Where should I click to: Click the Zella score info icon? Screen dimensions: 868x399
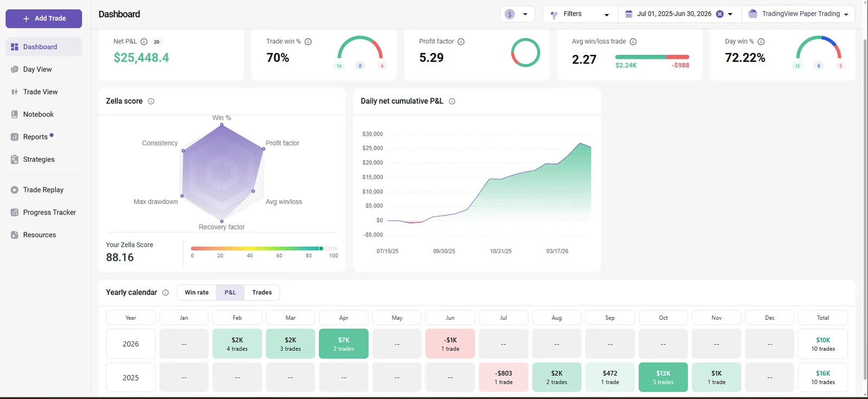(x=151, y=102)
